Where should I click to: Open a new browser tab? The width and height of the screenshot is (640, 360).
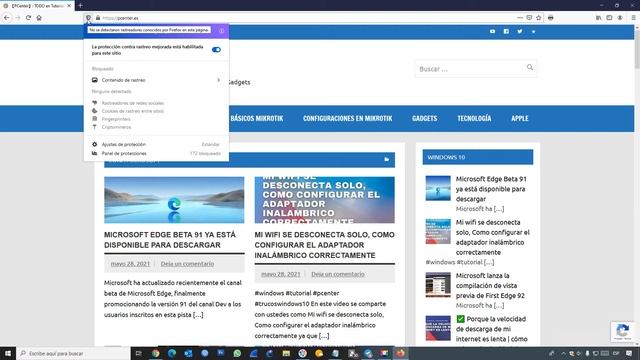click(80, 5)
